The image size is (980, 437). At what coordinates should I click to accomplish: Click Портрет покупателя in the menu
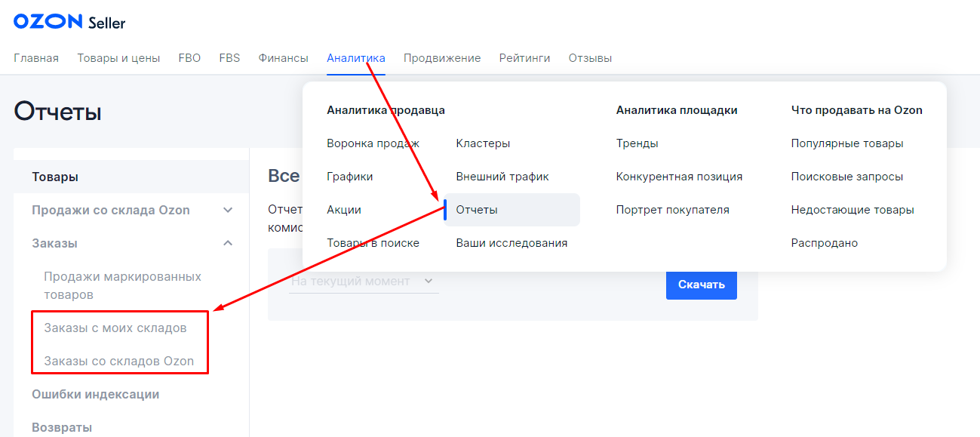(672, 210)
